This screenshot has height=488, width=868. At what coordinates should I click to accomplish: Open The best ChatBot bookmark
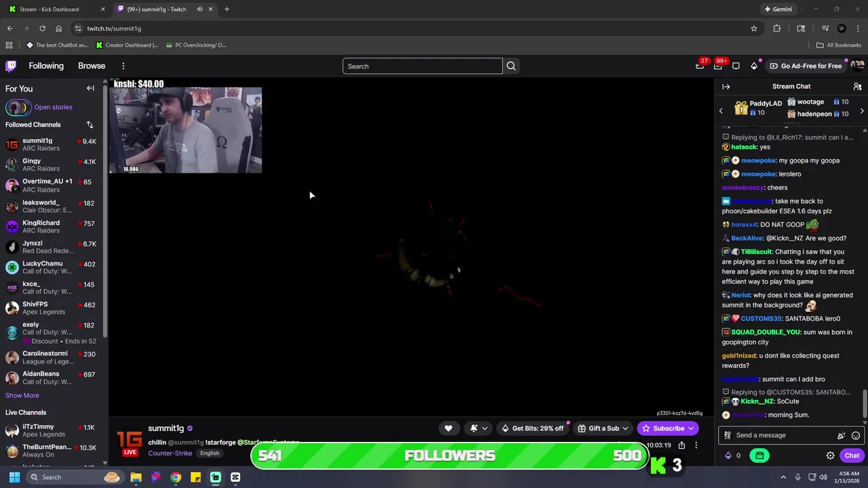[x=58, y=45]
